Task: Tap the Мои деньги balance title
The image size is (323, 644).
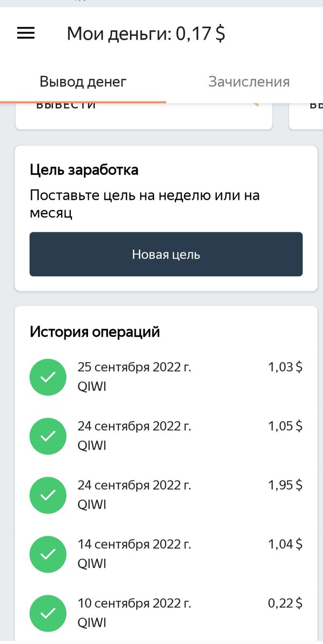Action: click(146, 34)
